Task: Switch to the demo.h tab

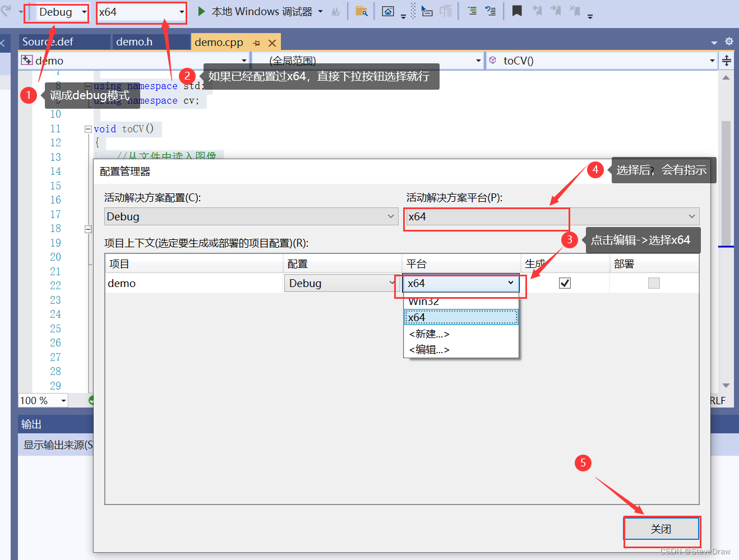Action: [151, 42]
